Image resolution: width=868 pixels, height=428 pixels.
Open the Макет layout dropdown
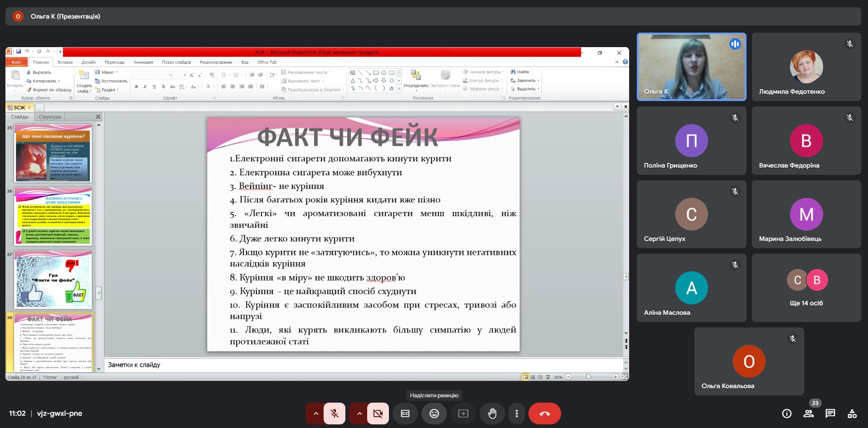pyautogui.click(x=107, y=72)
